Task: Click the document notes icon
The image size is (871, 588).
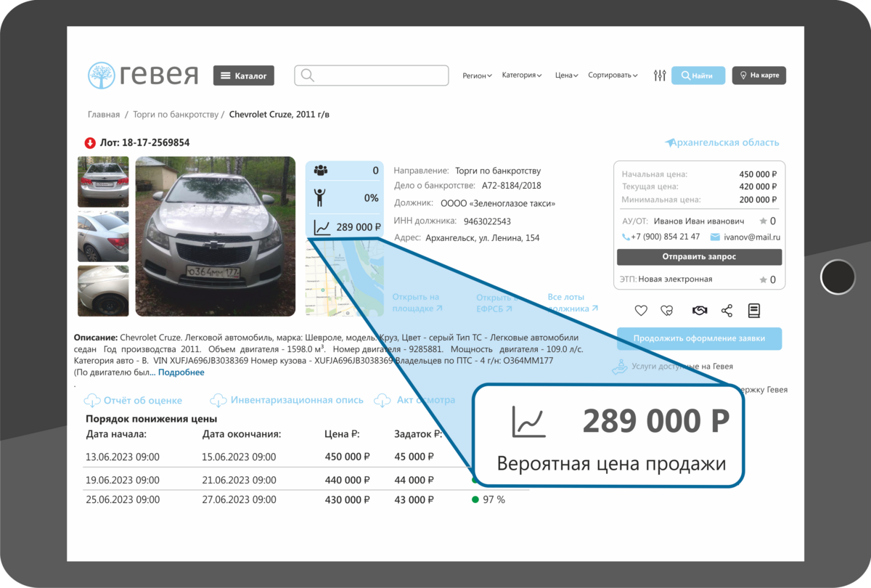Action: coord(754,311)
